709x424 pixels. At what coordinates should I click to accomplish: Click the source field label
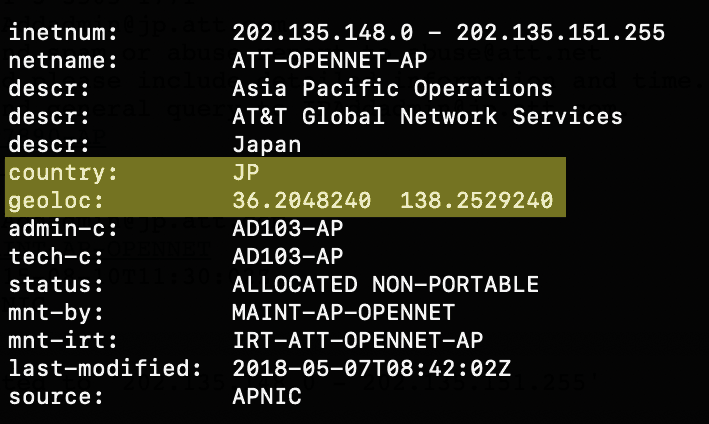click(x=56, y=397)
